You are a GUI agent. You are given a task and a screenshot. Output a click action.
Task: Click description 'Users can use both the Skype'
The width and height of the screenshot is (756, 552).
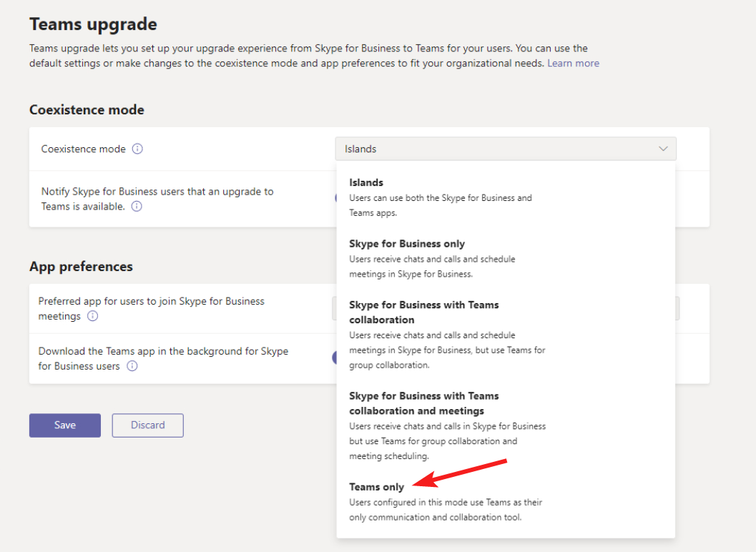point(441,205)
